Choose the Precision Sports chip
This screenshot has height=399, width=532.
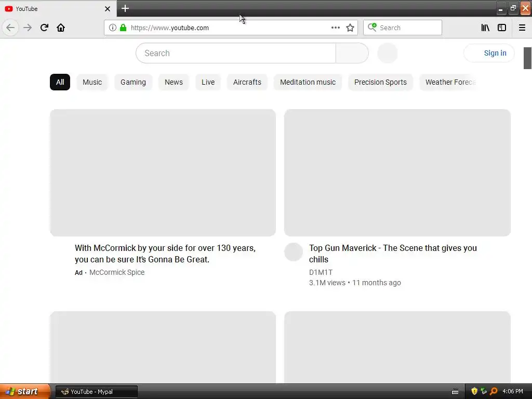(x=380, y=82)
